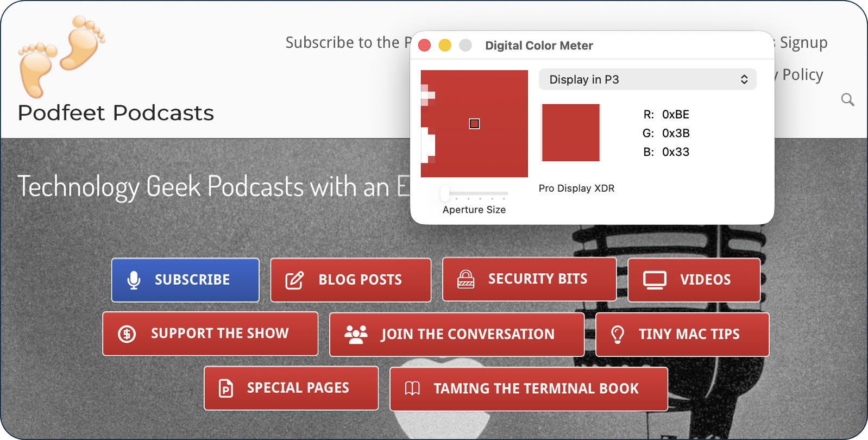Go to Security Bits
868x440 pixels.
(x=530, y=279)
